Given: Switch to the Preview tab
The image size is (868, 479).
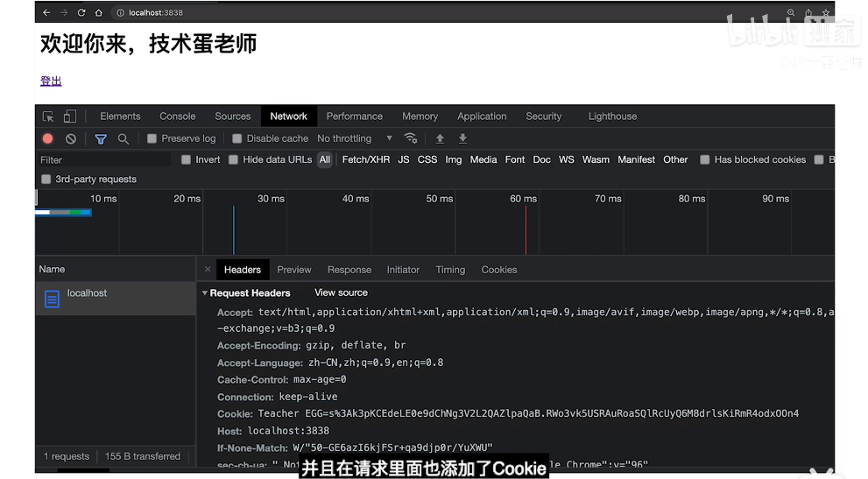Looking at the screenshot, I should [x=294, y=270].
